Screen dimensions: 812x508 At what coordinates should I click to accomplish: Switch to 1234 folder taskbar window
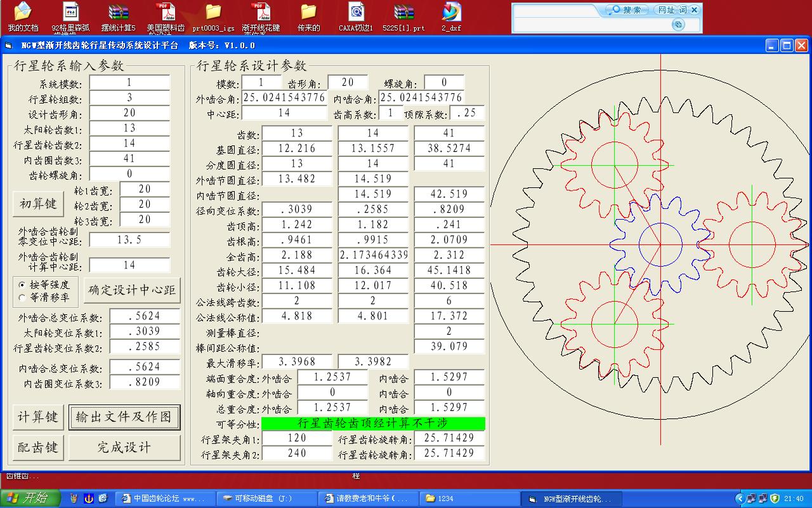click(468, 498)
